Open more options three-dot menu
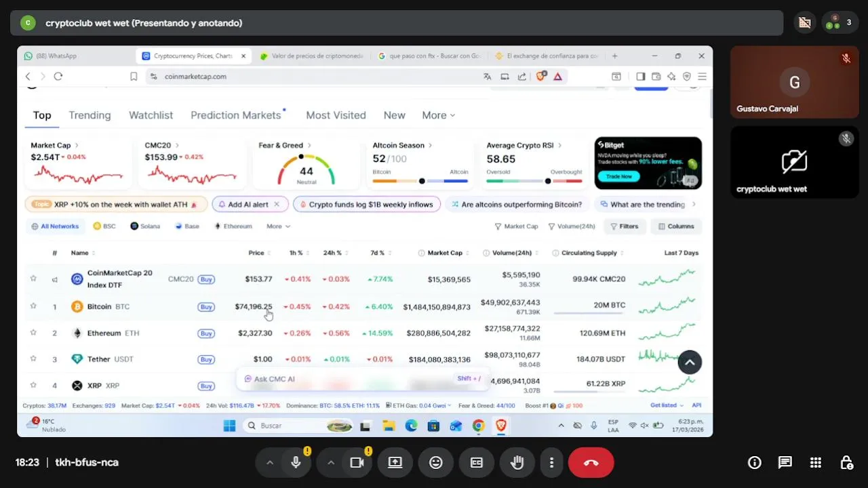 pyautogui.click(x=551, y=462)
